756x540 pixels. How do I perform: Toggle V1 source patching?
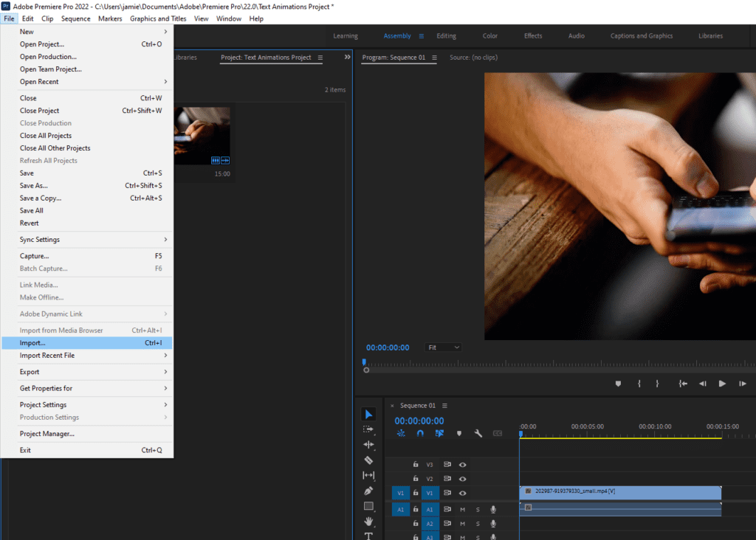[401, 493]
